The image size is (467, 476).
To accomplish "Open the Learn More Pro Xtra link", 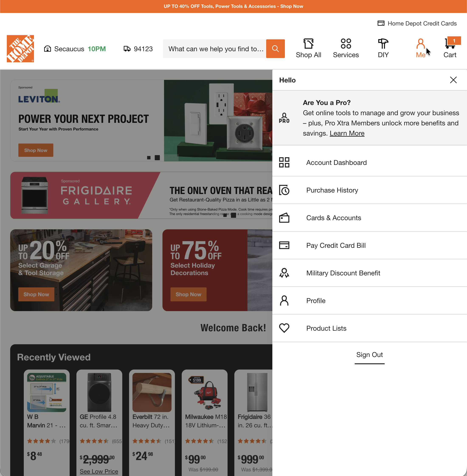I will [347, 133].
